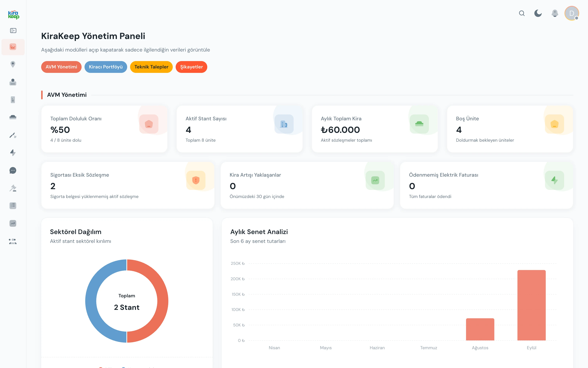Click "Aktif sözleşmeler toplamı" text
Image resolution: width=588 pixels, height=368 pixels.
click(x=346, y=140)
